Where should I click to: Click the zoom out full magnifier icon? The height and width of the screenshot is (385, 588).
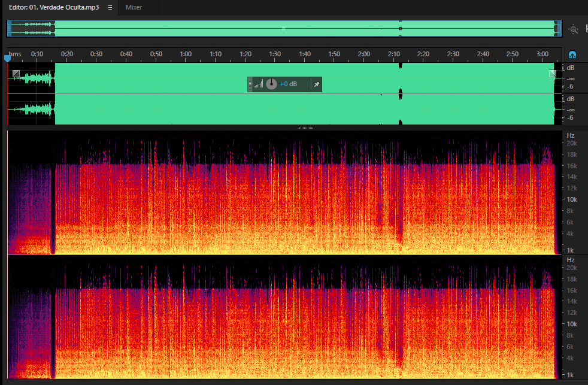pyautogui.click(x=574, y=29)
